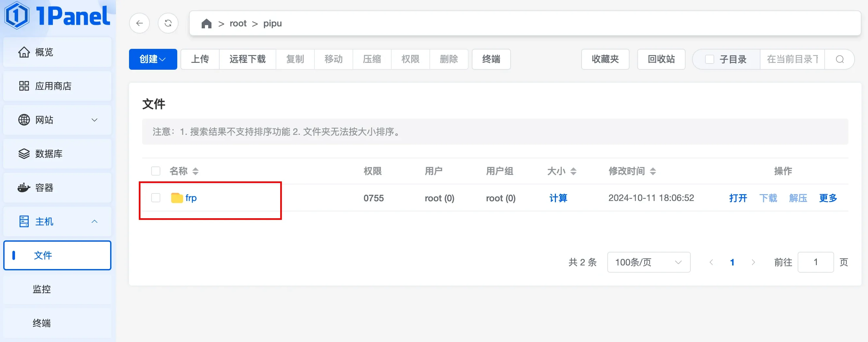Image resolution: width=868 pixels, height=342 pixels.
Task: Toggle the 子目录 checkbox
Action: [709, 59]
